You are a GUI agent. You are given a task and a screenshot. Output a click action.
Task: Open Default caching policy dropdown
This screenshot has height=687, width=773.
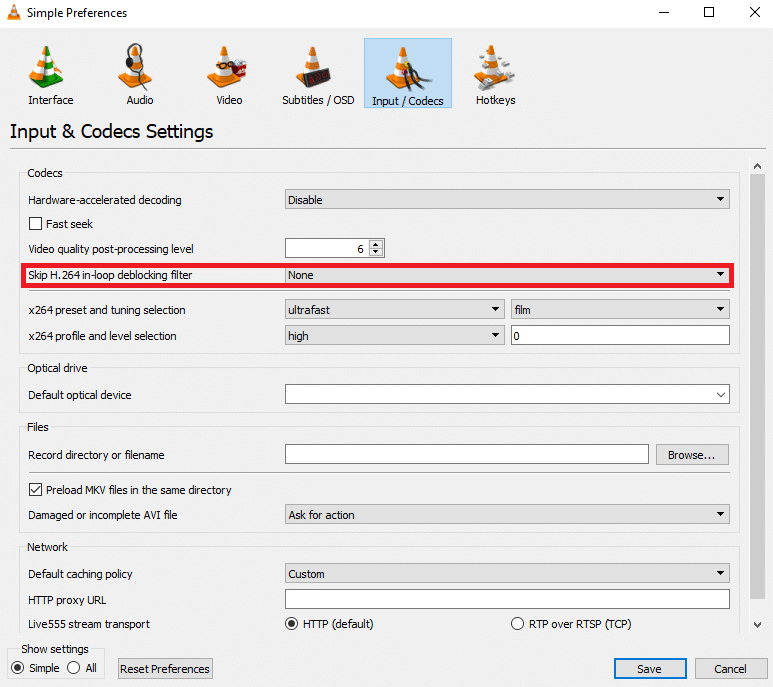click(x=507, y=574)
